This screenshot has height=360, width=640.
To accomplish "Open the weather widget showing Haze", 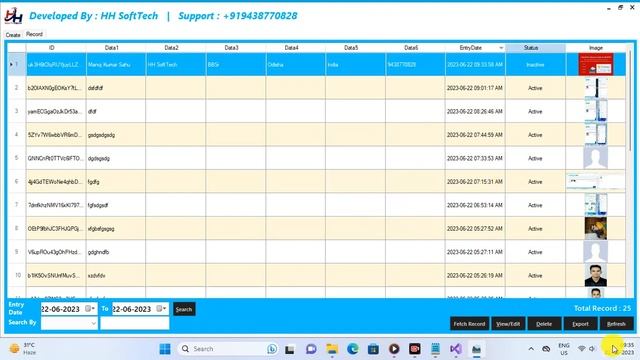I will pos(23,349).
